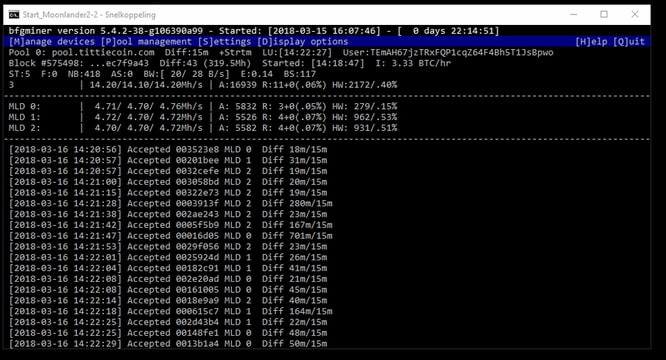
Task: Click HW: 962/.53% for MLD 1
Action: coord(364,117)
